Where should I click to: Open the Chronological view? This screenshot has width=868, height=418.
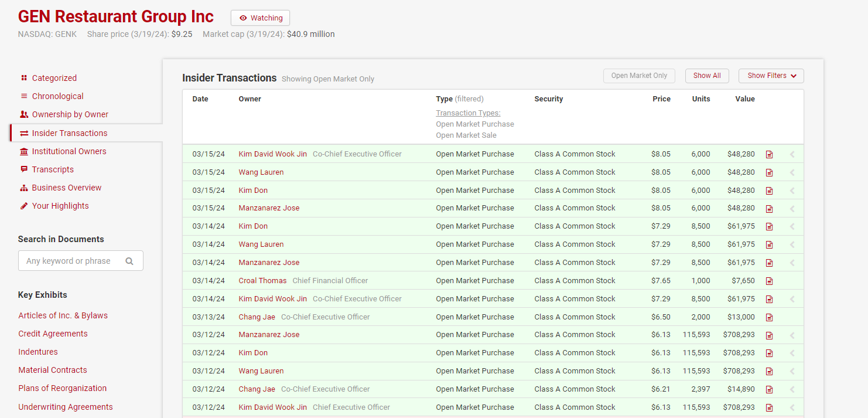[58, 96]
